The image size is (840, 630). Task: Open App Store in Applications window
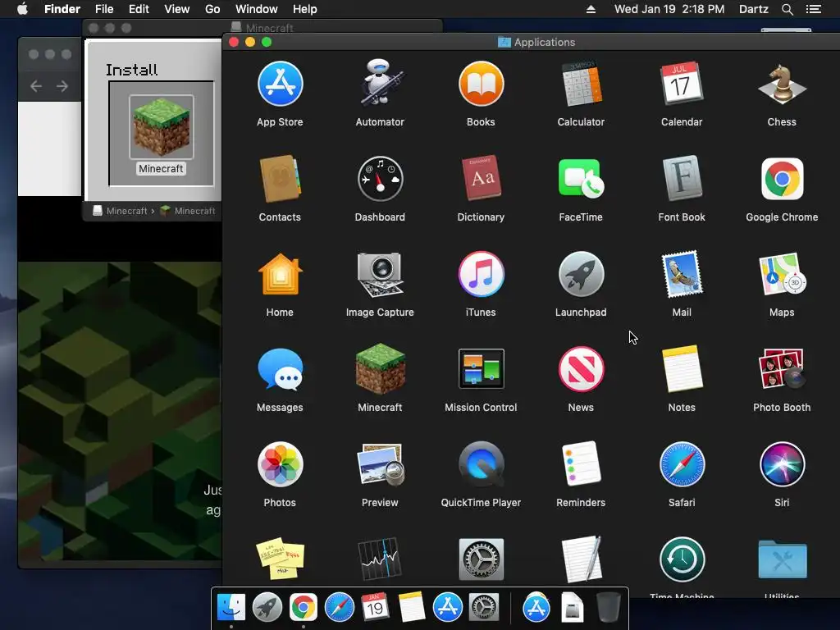click(280, 84)
